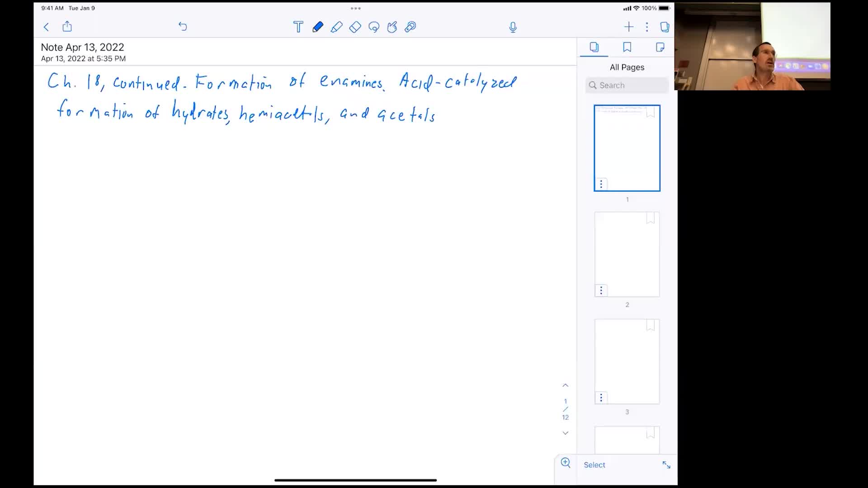Activate the Eraser tool
Screen dimensions: 868x488
click(x=355, y=27)
